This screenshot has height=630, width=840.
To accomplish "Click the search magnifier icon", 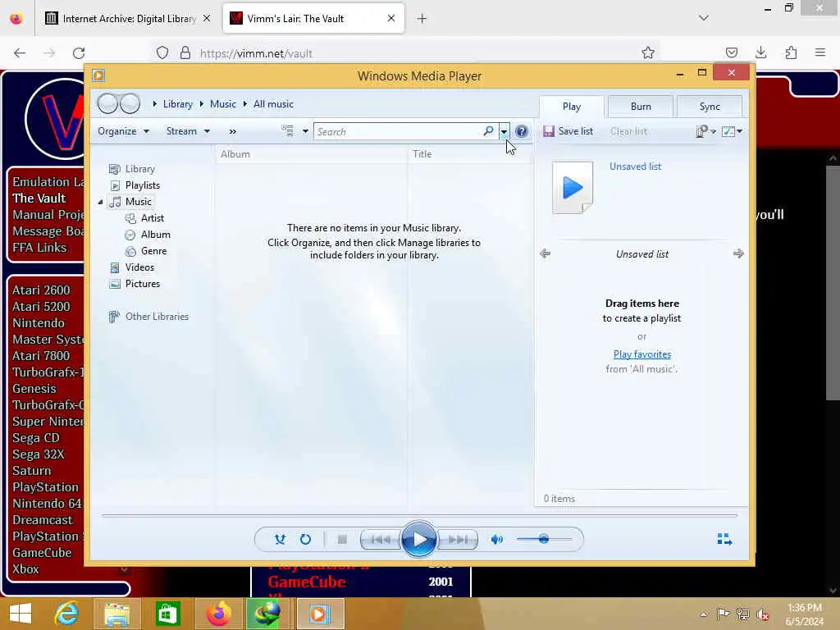I will [x=488, y=130].
